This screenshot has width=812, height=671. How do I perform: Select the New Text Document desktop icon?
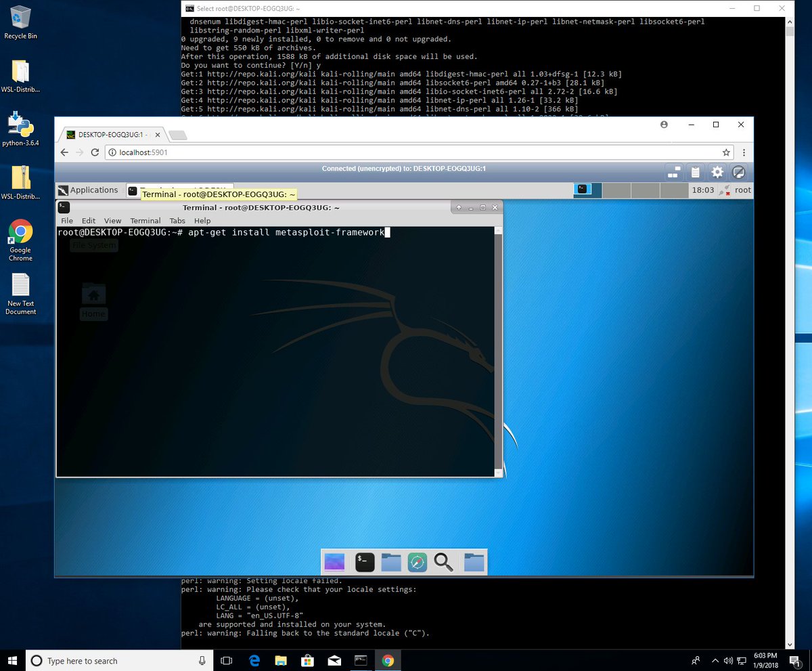tap(20, 294)
